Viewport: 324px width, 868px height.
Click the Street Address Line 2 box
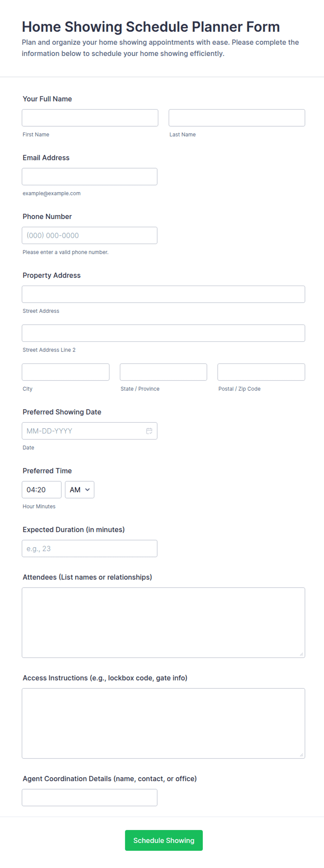(x=163, y=333)
